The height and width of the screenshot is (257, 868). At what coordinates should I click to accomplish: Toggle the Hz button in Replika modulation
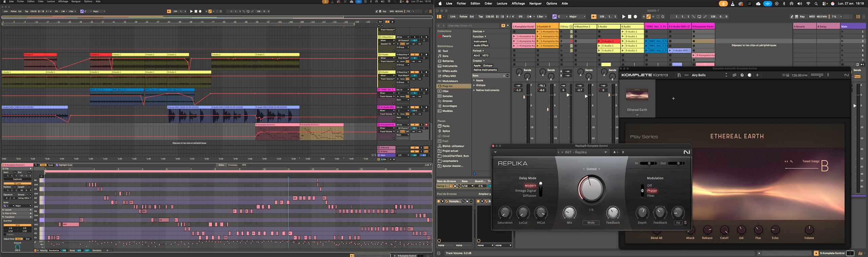tap(678, 223)
